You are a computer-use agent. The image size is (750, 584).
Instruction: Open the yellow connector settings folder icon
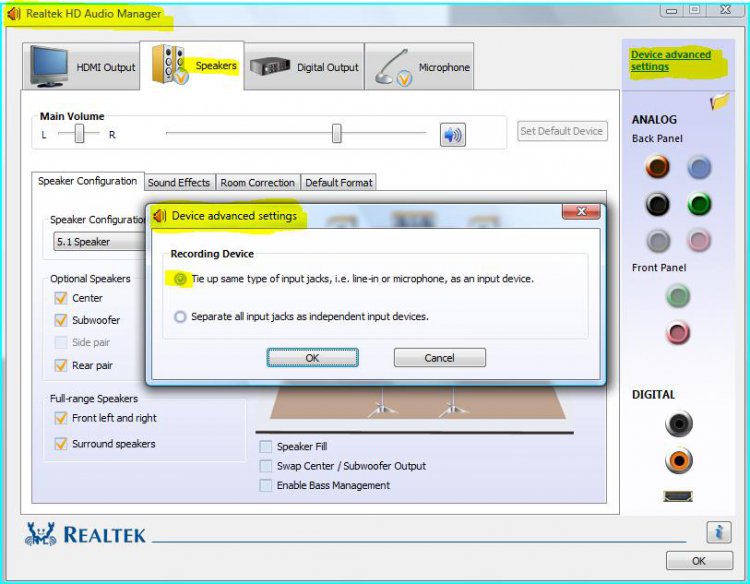[x=720, y=101]
